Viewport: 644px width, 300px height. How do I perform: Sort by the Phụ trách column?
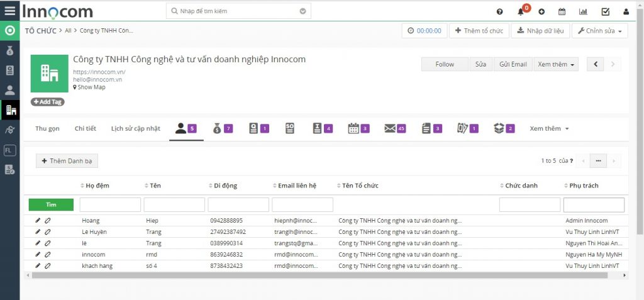[x=581, y=186]
